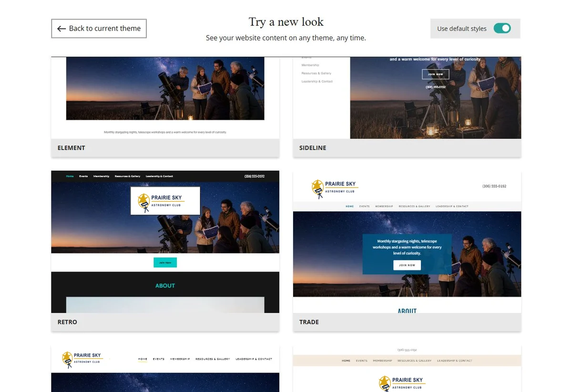Viewport: 572px width, 392px height.
Task: Click Resources & Gallery in Trade preview
Action: click(x=414, y=206)
